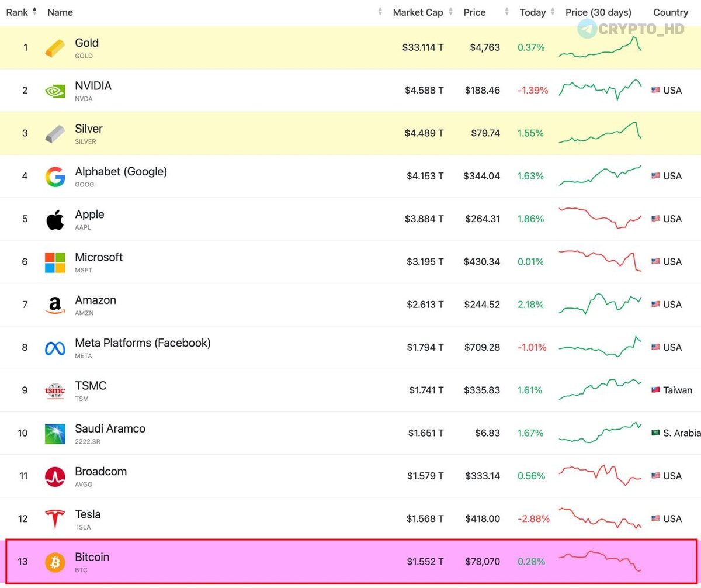The height and width of the screenshot is (588, 701).
Task: Click Tesla's 30-day price chart
Action: (x=600, y=518)
